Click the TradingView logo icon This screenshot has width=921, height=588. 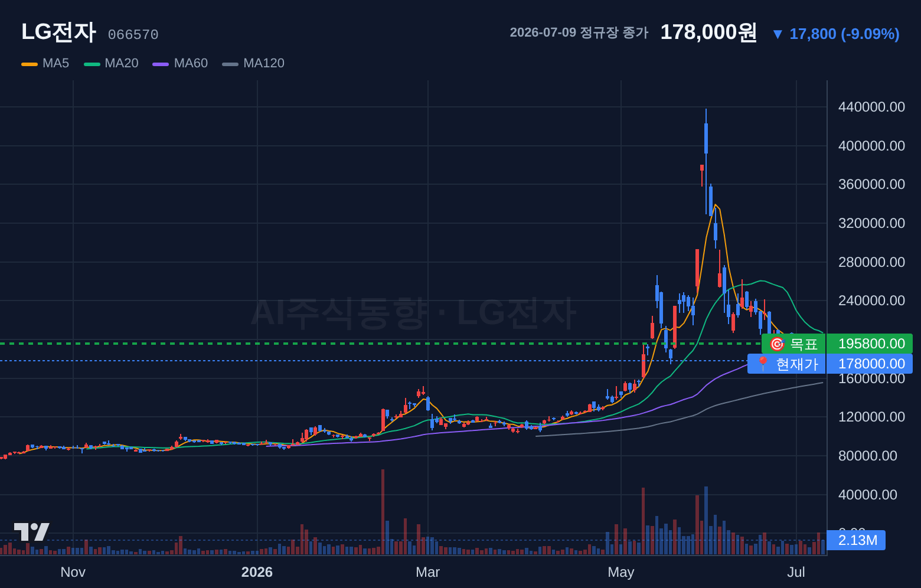tap(32, 532)
